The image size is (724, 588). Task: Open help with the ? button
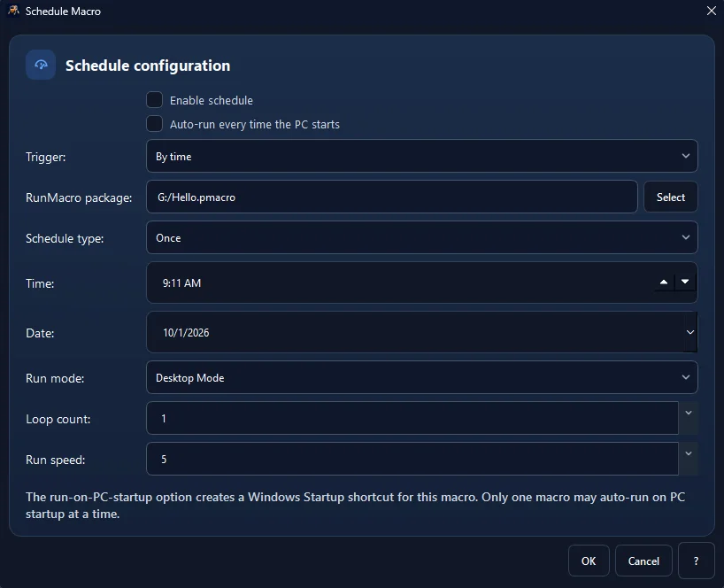click(x=696, y=561)
